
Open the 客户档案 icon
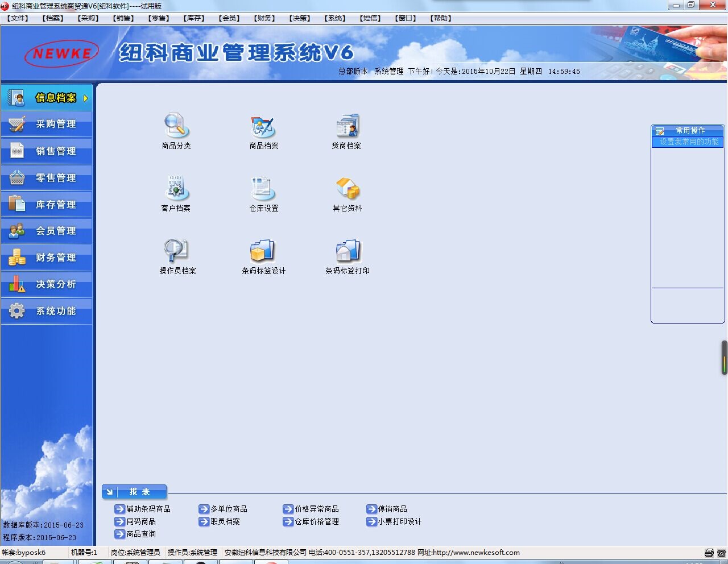176,188
